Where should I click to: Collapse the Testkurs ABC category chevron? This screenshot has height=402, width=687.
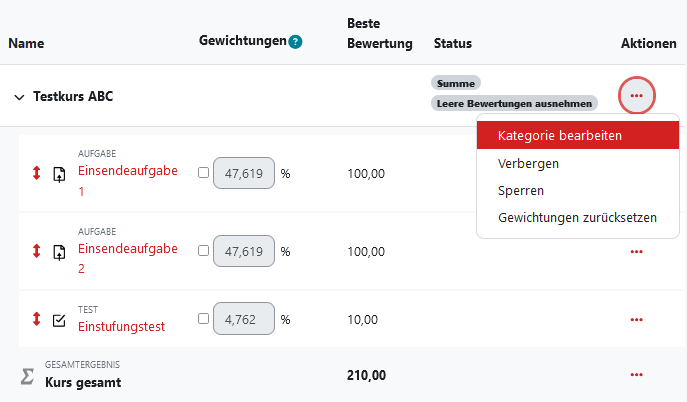19,97
